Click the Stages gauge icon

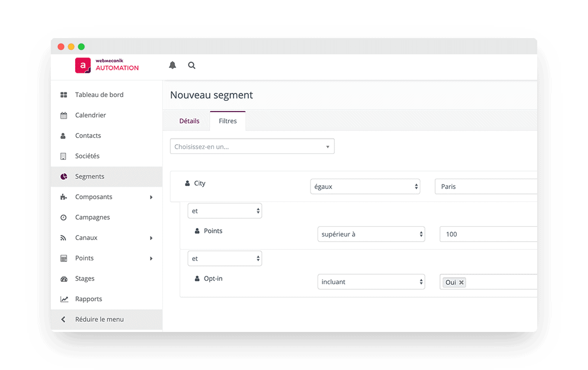(x=64, y=279)
